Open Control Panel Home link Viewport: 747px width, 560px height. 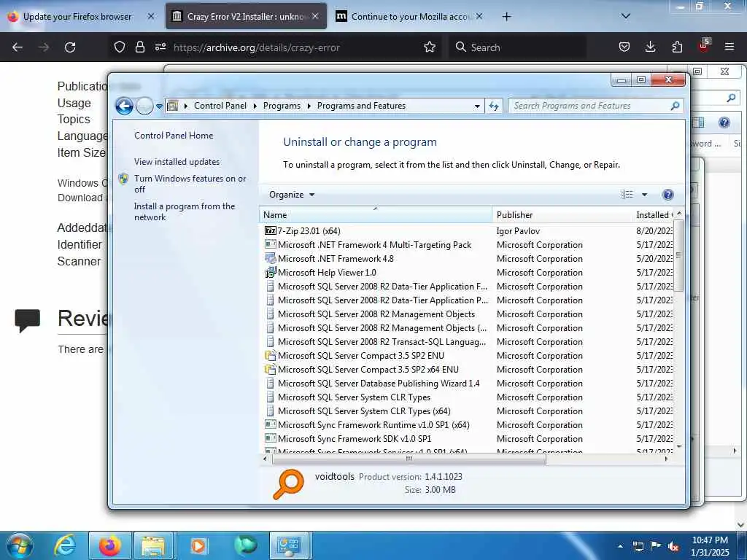pyautogui.click(x=174, y=135)
